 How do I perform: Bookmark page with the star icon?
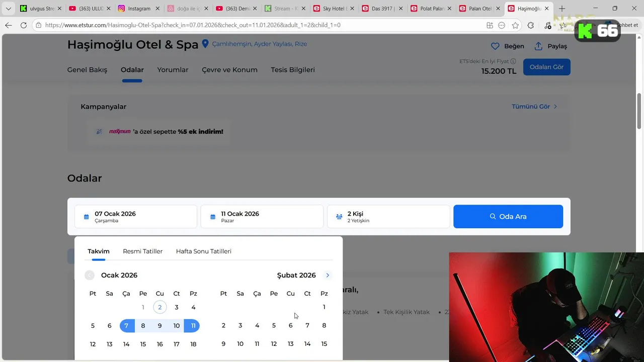point(515,25)
